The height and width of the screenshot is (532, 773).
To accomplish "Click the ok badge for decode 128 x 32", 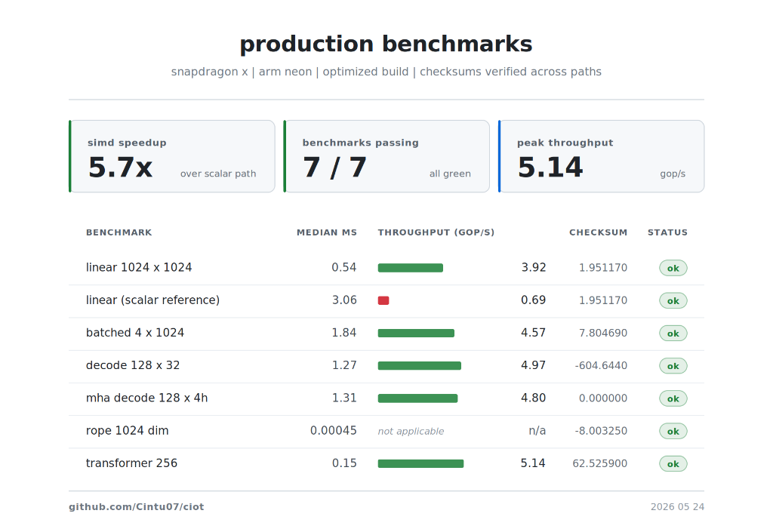I will [673, 366].
